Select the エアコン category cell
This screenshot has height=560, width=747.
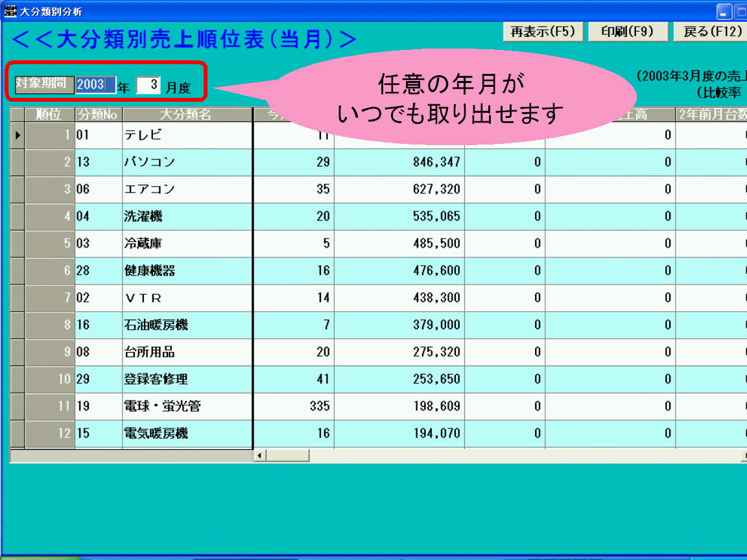tap(186, 190)
